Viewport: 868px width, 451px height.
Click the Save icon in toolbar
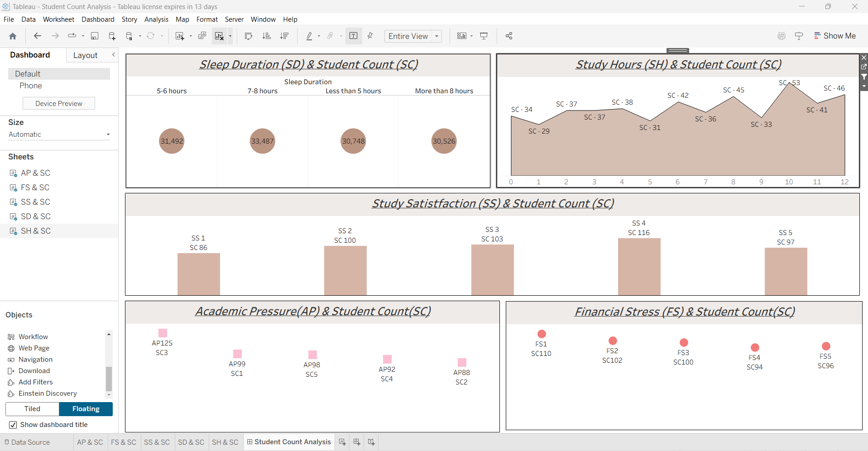[x=95, y=36]
